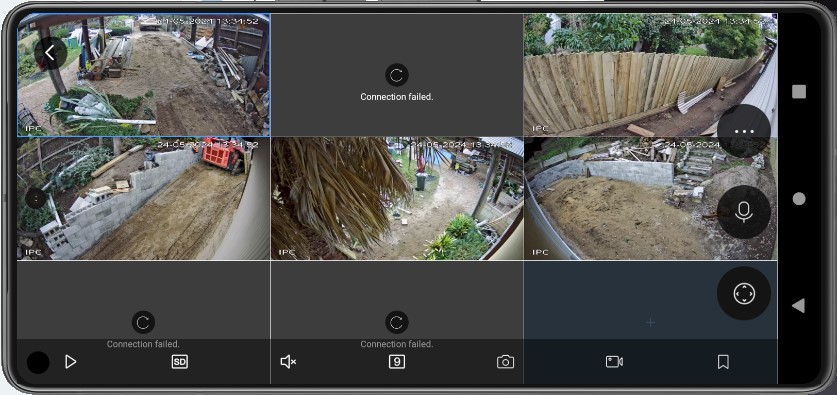Viewport: 837px width, 395px height.
Task: Select the palm thatch backyard camera feed
Action: point(397,199)
